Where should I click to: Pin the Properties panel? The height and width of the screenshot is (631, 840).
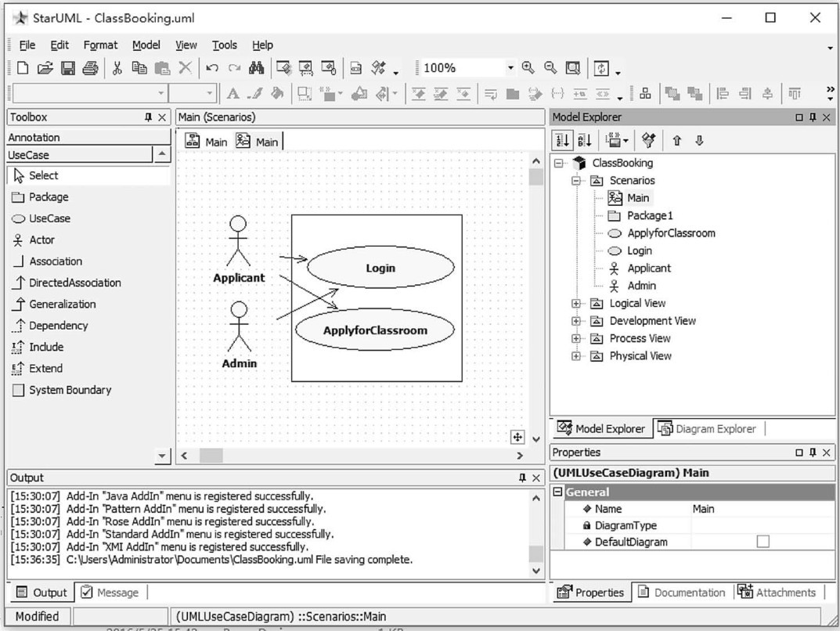pos(813,453)
